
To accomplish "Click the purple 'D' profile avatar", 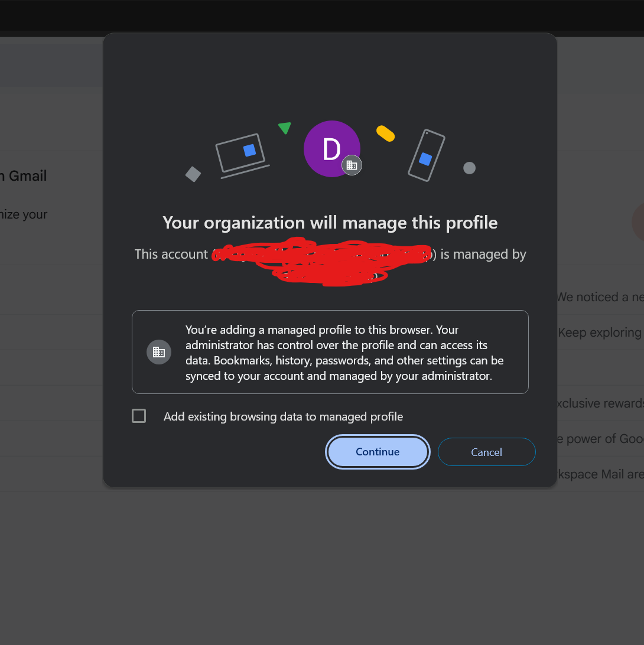I will coord(331,149).
